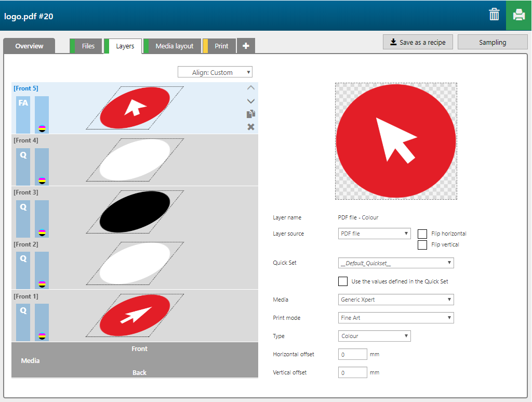
Task: Switch to the Overview tab
Action: [x=29, y=46]
